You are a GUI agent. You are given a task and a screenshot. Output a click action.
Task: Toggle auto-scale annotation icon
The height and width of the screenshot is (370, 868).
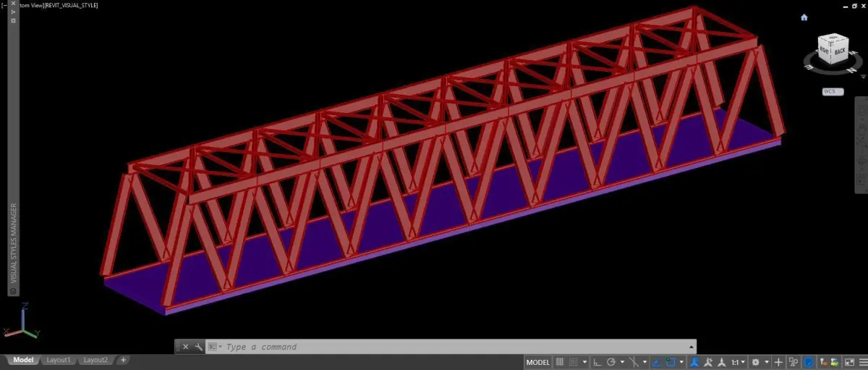pos(708,362)
